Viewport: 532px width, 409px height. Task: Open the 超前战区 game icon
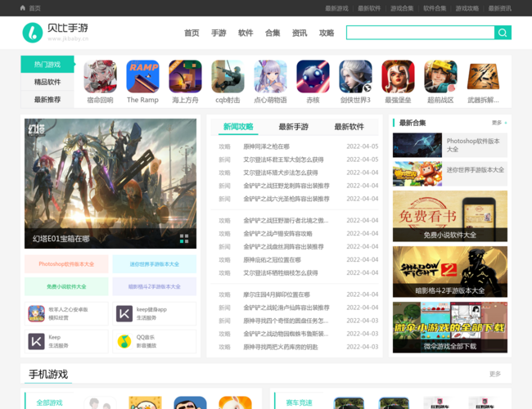(x=440, y=76)
